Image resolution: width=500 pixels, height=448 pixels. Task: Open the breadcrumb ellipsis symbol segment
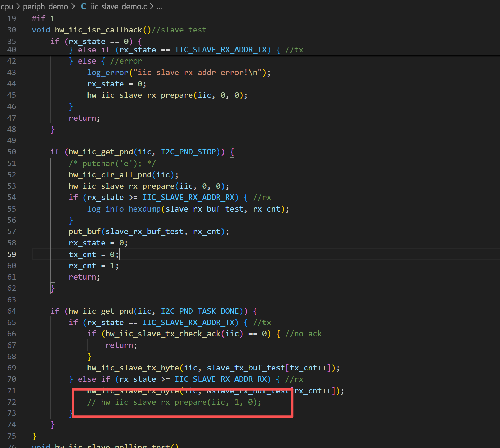(x=159, y=6)
